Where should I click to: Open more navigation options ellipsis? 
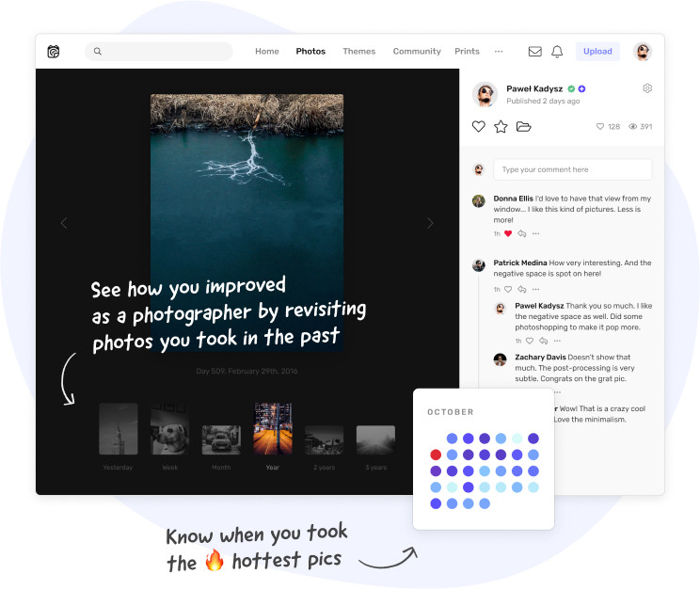click(x=499, y=52)
